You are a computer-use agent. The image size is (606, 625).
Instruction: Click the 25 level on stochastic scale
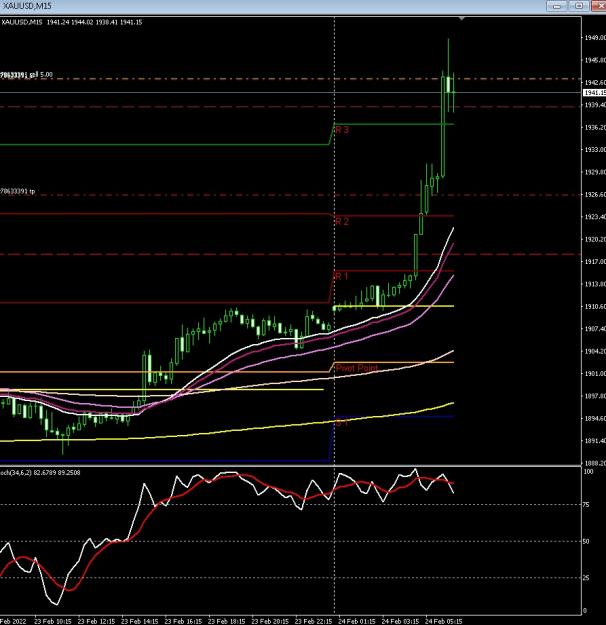(x=586, y=578)
